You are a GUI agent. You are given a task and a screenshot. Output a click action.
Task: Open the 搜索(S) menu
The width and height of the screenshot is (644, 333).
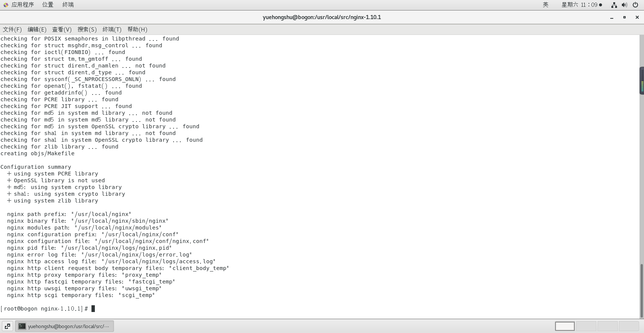(87, 29)
